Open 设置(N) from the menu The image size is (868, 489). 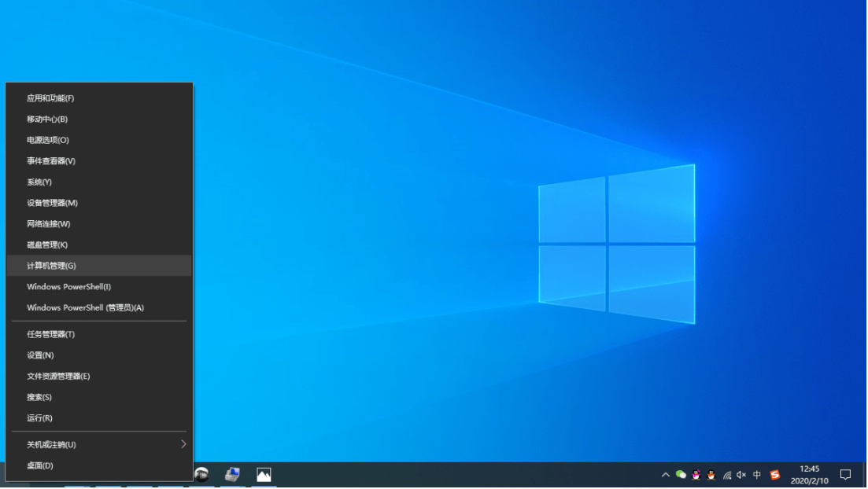pos(99,355)
